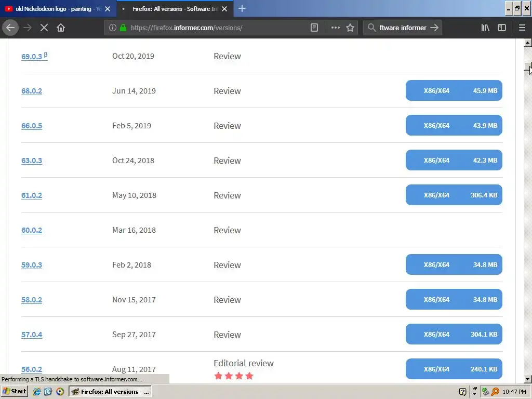Bookmark this page with the star icon
Image resolution: width=532 pixels, height=399 pixels.
pyautogui.click(x=350, y=28)
